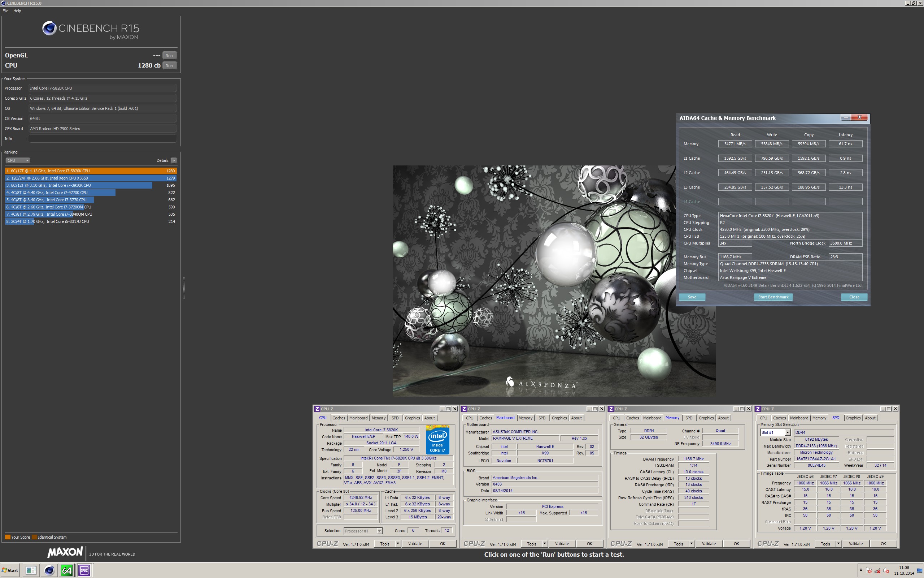This screenshot has width=924, height=578.
Task: Click the Processor field Intel Core i7-5820K CPU
Action: 103,88
